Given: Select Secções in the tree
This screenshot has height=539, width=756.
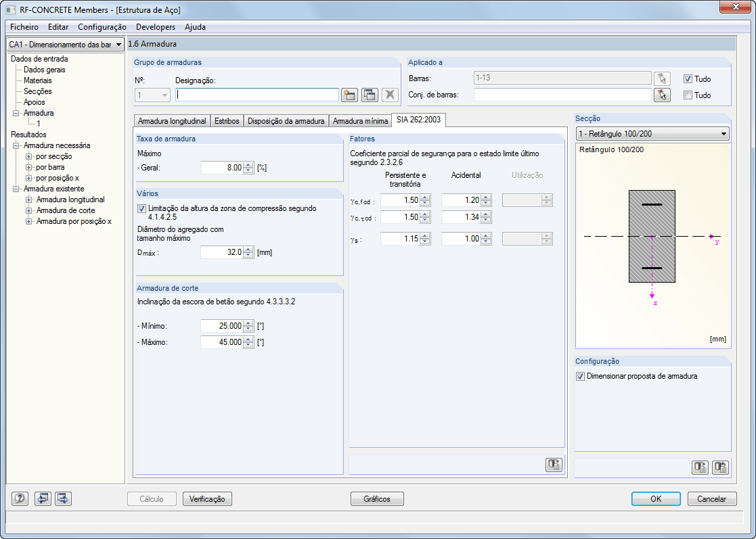Looking at the screenshot, I should click(38, 91).
